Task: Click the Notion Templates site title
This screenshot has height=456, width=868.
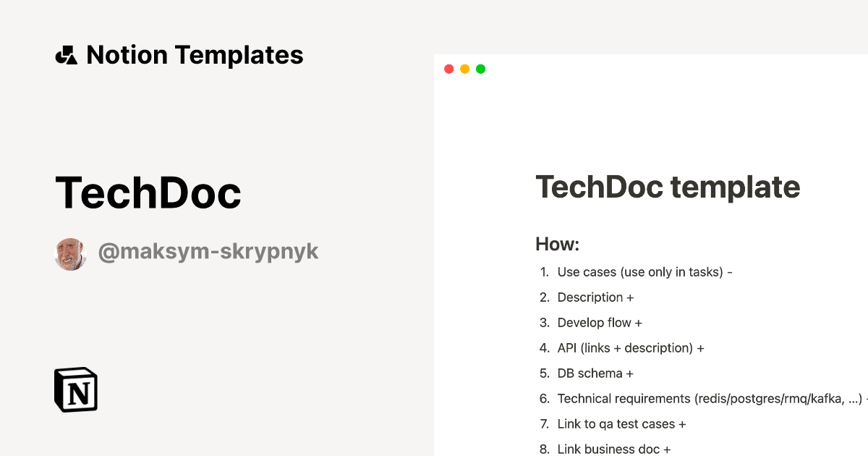Action: pyautogui.click(x=195, y=55)
